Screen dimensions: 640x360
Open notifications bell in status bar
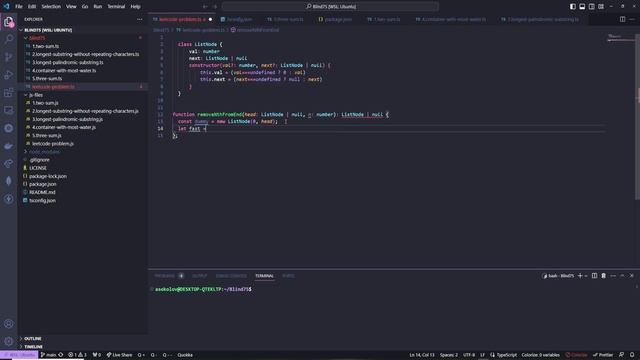pyautogui.click(x=632, y=355)
